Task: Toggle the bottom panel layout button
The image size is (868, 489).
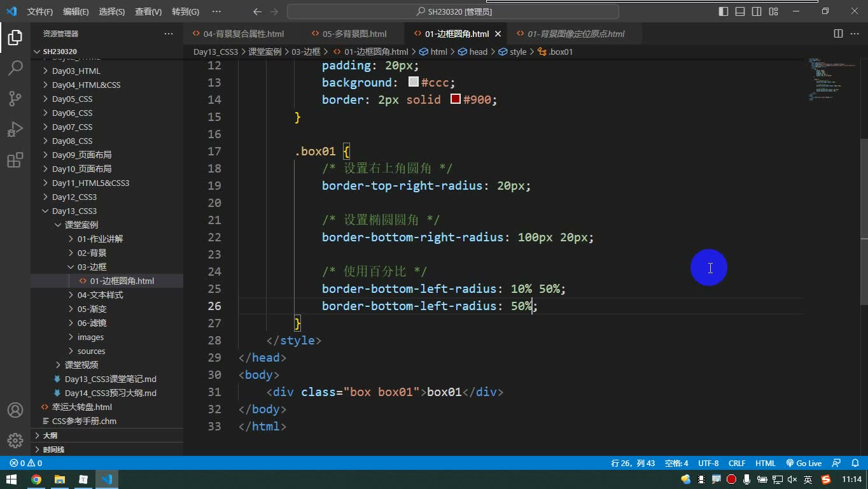Action: point(740,11)
